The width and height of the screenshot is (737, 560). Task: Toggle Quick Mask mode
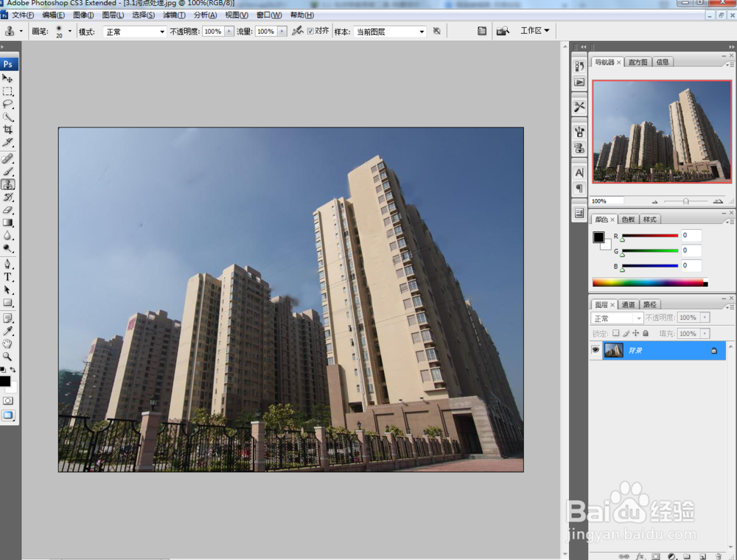pyautogui.click(x=8, y=401)
